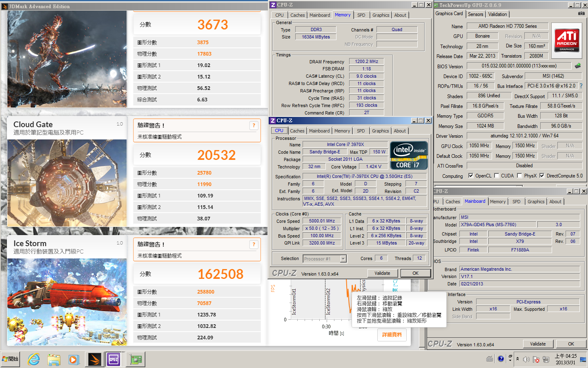Click OK in CPU-Z Mainboard window
The image size is (588, 368).
571,344
